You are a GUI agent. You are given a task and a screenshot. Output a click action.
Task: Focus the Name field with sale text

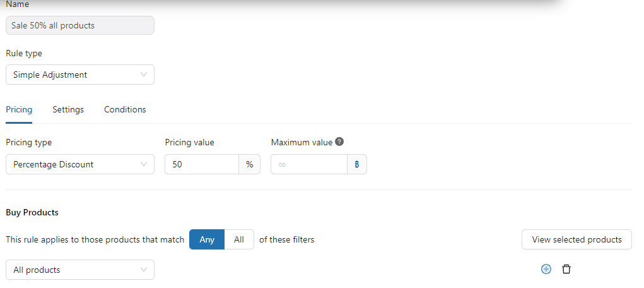[80, 25]
